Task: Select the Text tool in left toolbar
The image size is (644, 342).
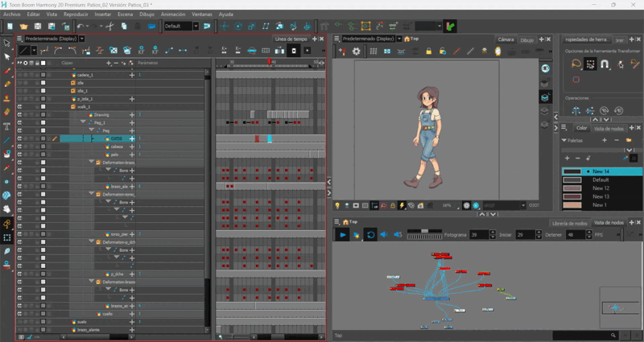Action: click(x=7, y=126)
